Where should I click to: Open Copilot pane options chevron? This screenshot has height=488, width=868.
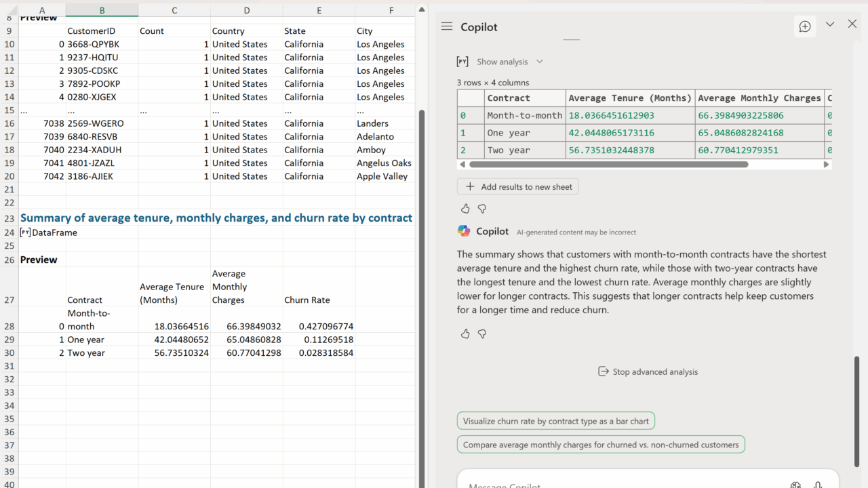[x=830, y=24]
